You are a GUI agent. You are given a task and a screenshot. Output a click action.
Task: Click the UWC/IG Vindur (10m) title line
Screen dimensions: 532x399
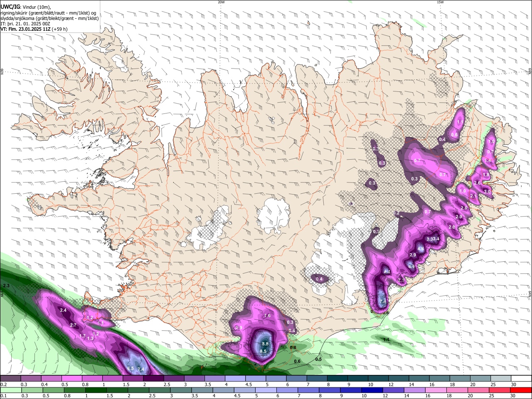click(x=25, y=6)
